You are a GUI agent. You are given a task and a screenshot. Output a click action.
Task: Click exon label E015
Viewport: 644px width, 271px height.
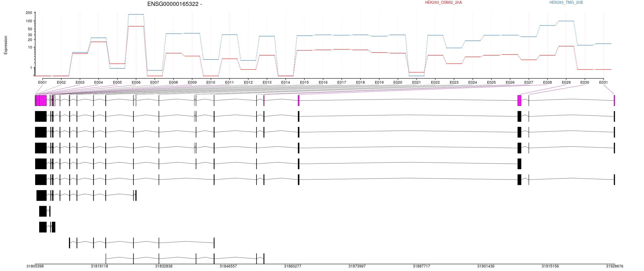(304, 82)
